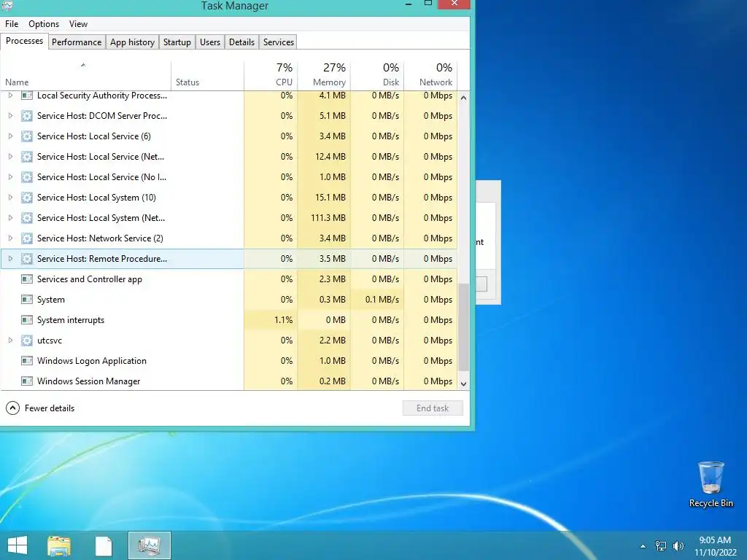Collapse view with Fewer details
747x560 pixels.
(40, 408)
